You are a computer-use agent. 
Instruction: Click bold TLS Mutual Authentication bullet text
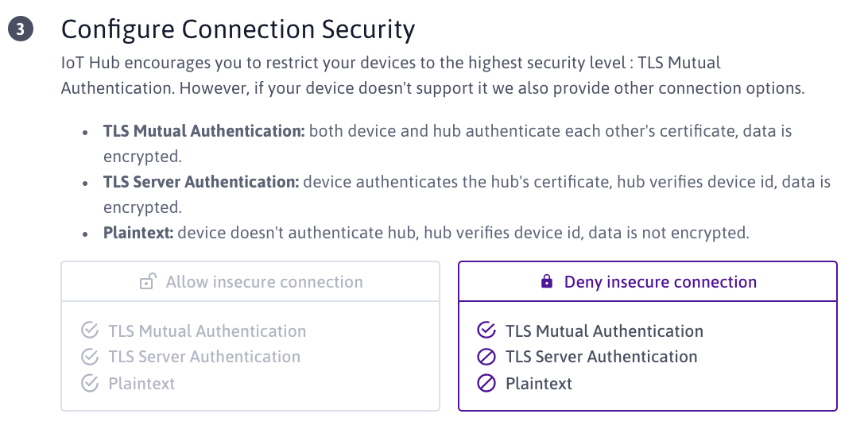coord(203,130)
